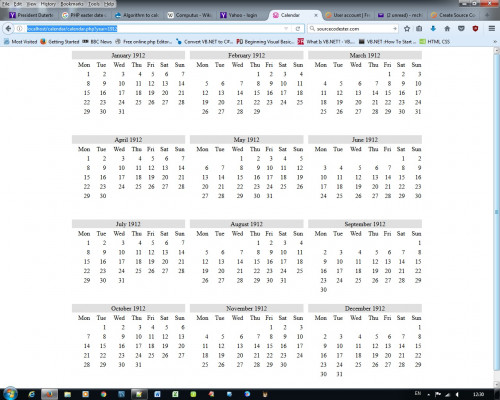This screenshot has width=500, height=400.
Task: Open the History menu
Action: coord(48,4)
